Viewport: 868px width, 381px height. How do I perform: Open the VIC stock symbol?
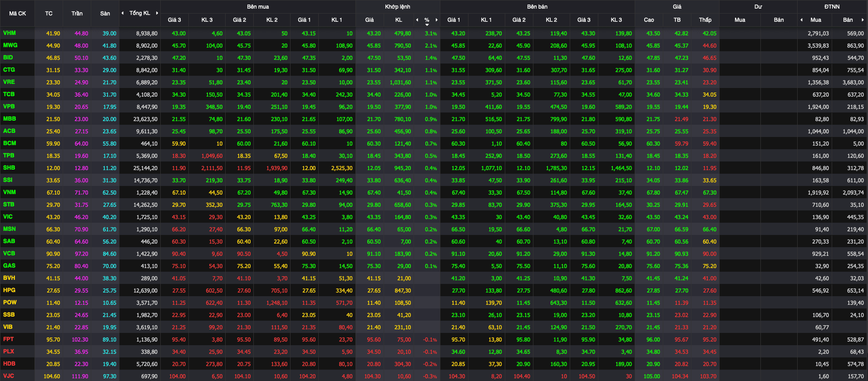coord(8,217)
